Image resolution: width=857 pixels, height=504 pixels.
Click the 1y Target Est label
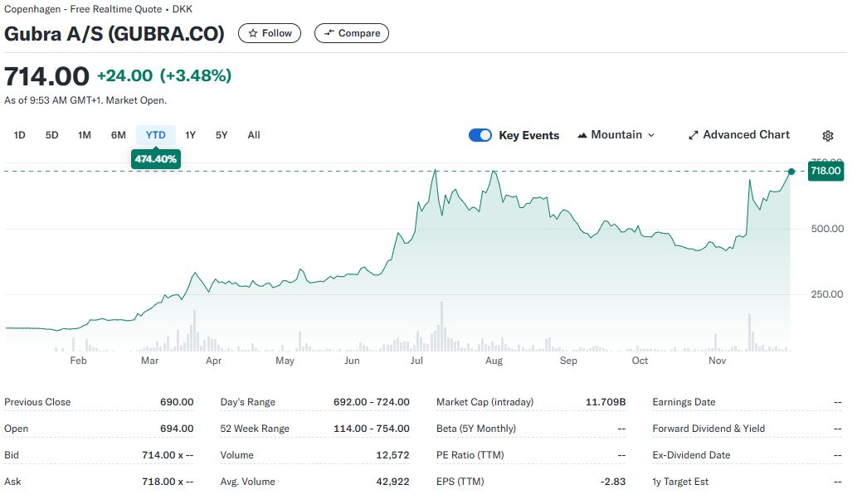(680, 482)
